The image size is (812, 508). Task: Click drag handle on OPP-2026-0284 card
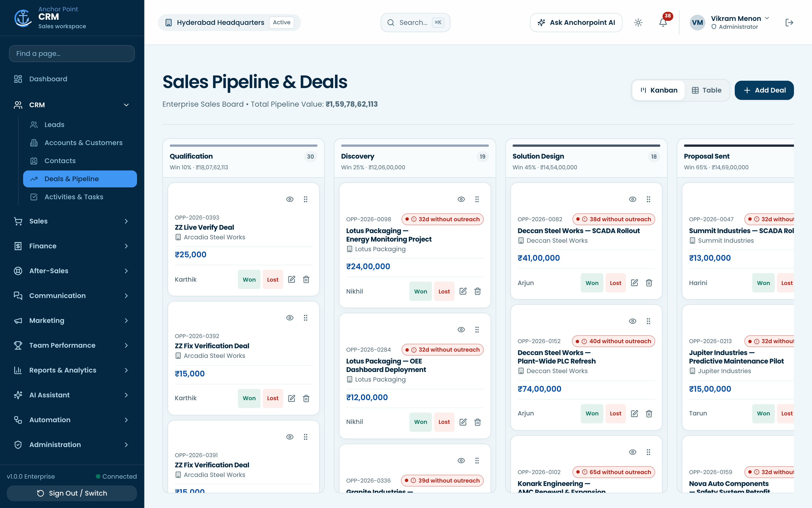pyautogui.click(x=477, y=330)
